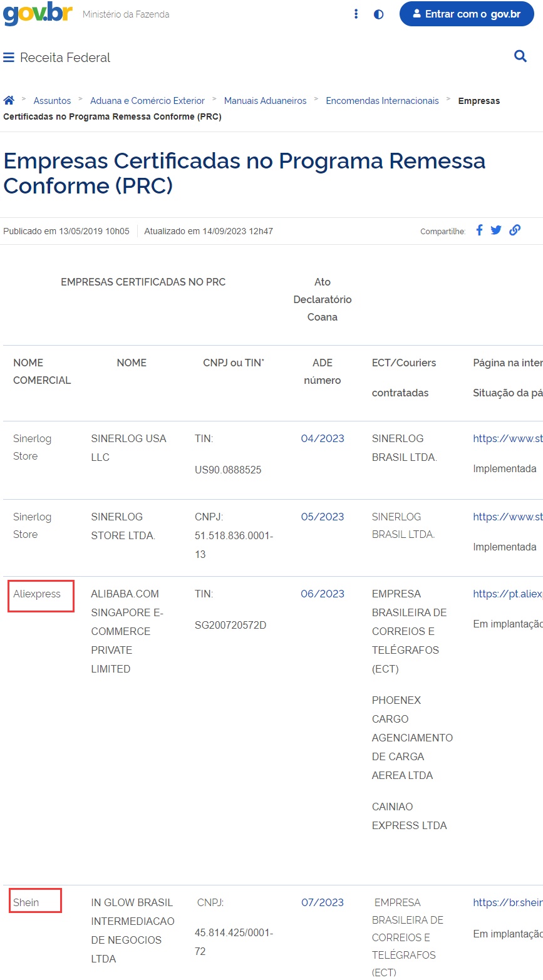Select the page heading Empresas Certificadas
Image resolution: width=543 pixels, height=980 pixels.
tap(244, 173)
